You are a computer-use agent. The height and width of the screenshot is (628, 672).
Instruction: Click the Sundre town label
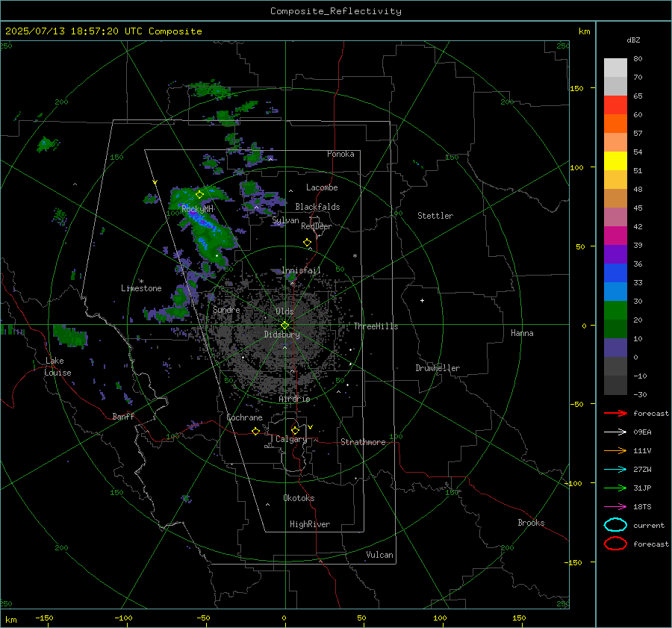226,309
